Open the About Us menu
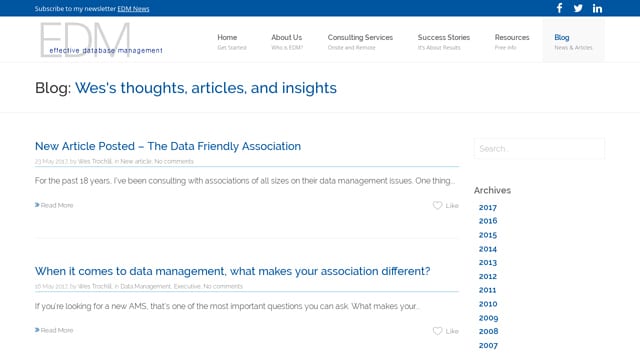This screenshot has height=360, width=640. pyautogui.click(x=287, y=41)
